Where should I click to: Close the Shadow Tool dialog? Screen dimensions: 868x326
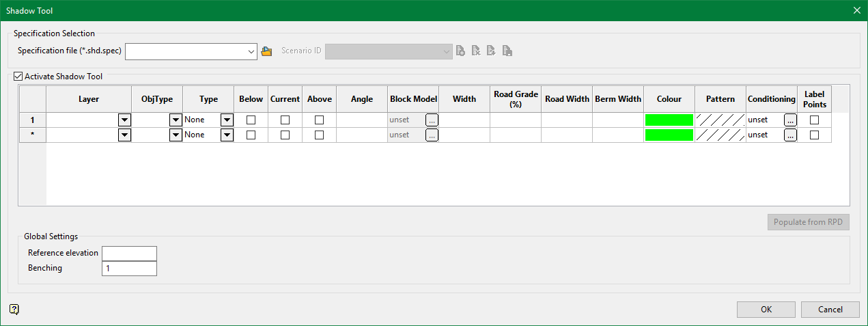point(856,10)
